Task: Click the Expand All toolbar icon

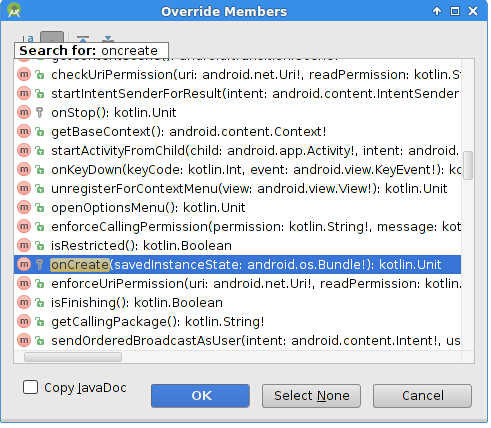Action: pyautogui.click(x=83, y=38)
